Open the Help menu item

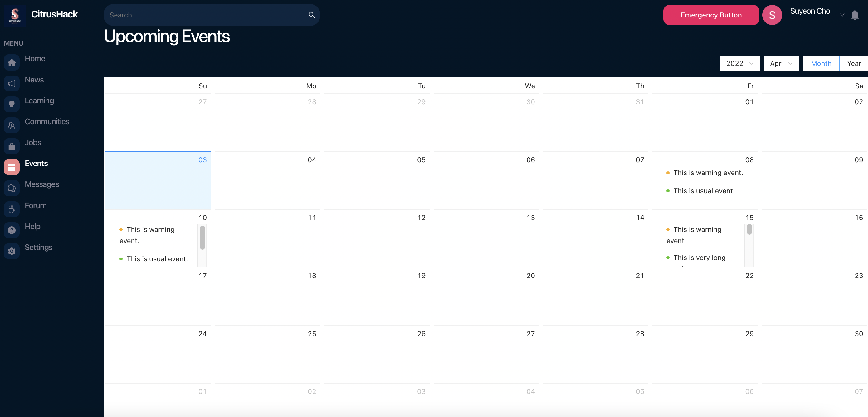(x=32, y=226)
